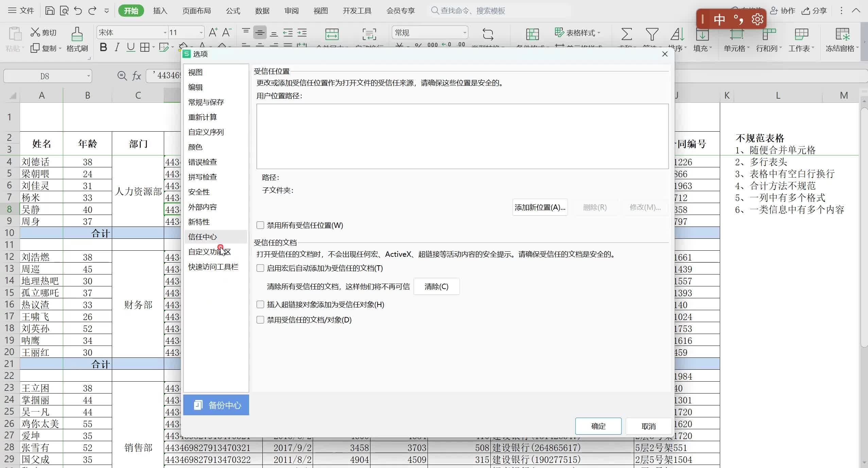The height and width of the screenshot is (468, 868).
Task: Open the blue 备份中心 panel button
Action: click(x=216, y=405)
